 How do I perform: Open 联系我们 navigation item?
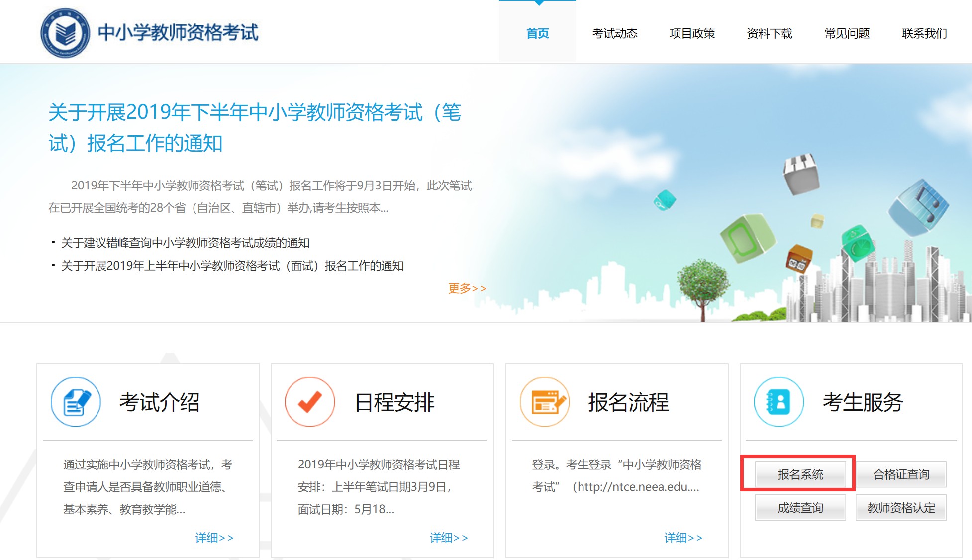point(924,33)
